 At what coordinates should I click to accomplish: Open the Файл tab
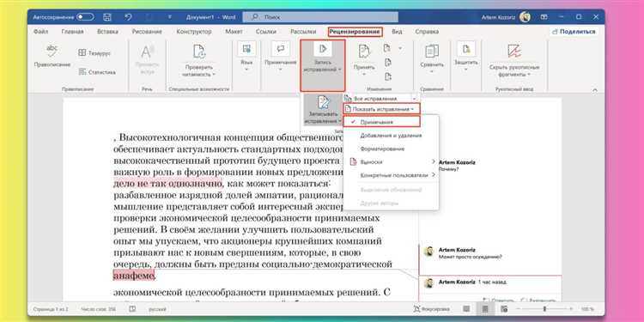(40, 32)
